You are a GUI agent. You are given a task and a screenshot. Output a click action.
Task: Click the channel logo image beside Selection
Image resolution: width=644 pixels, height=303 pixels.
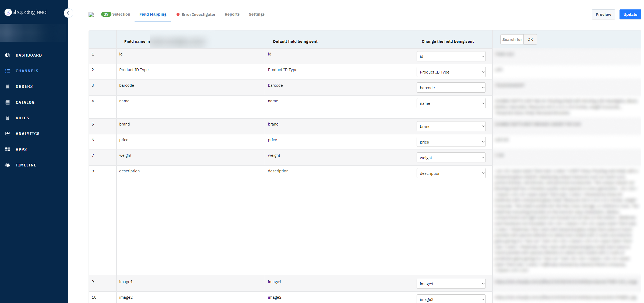coord(91,15)
